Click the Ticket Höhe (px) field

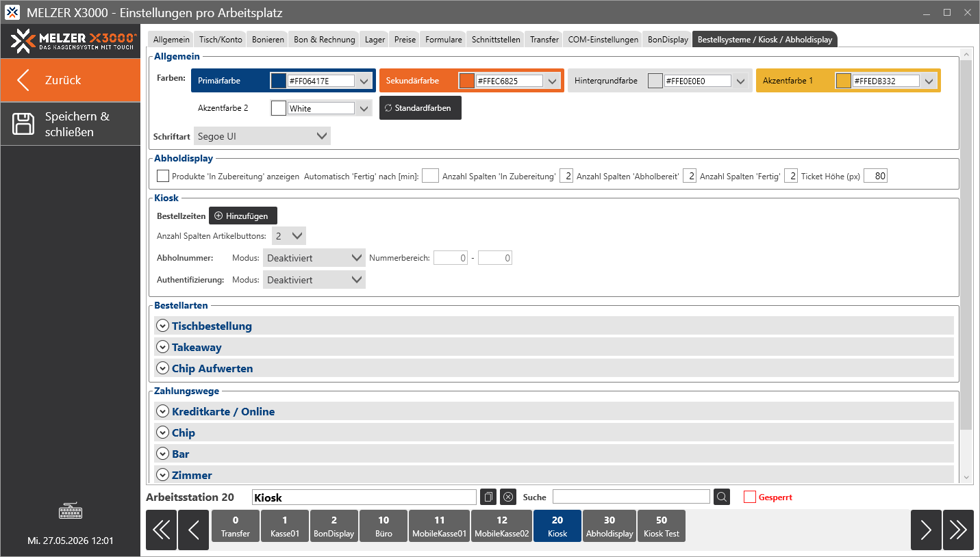pos(876,177)
